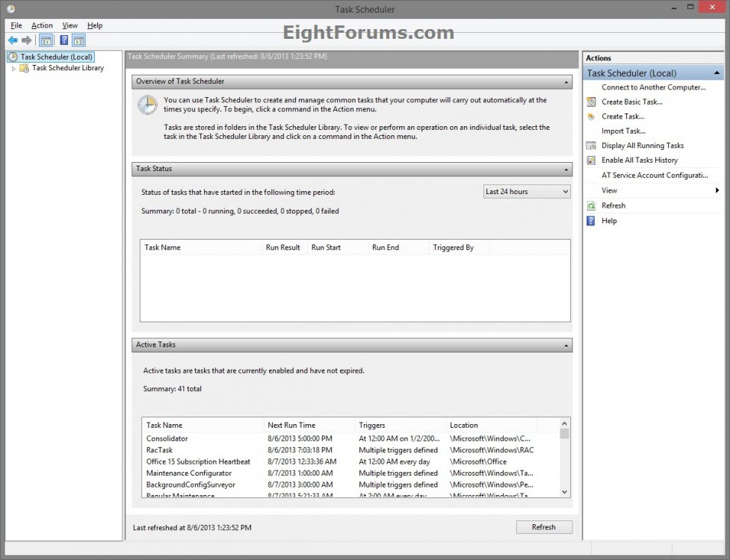
Task: Click the Forward arrow in the toolbar
Action: point(27,40)
